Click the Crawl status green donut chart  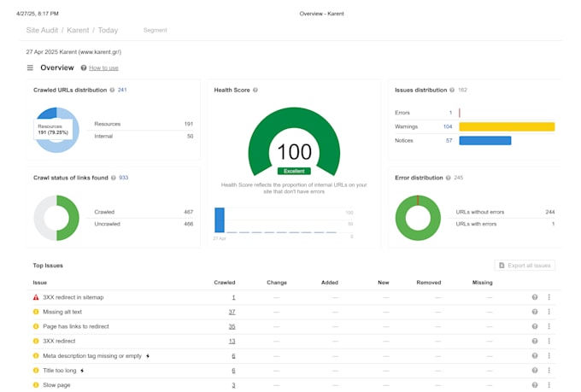56,218
